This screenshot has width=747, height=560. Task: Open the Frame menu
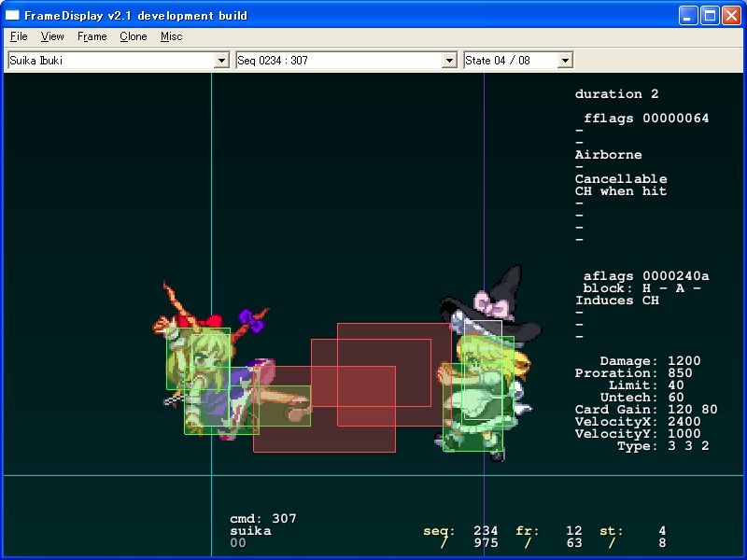pyautogui.click(x=92, y=36)
